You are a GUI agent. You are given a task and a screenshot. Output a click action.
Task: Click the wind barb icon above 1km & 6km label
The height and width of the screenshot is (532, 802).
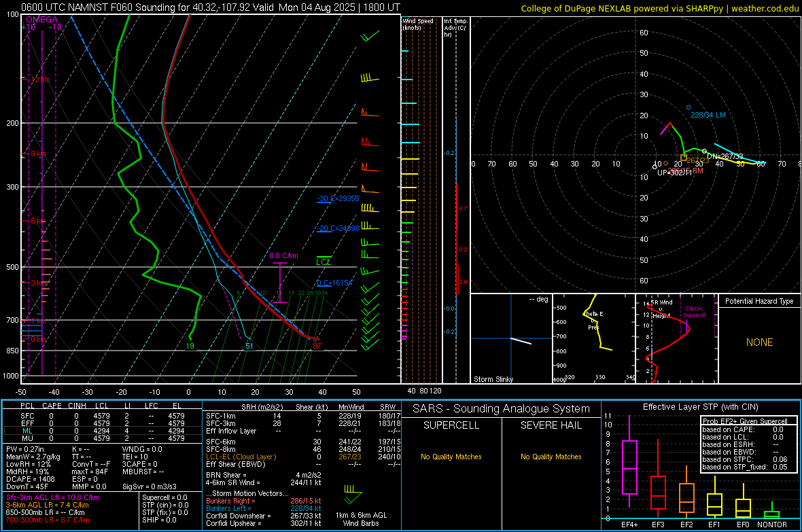(353, 494)
